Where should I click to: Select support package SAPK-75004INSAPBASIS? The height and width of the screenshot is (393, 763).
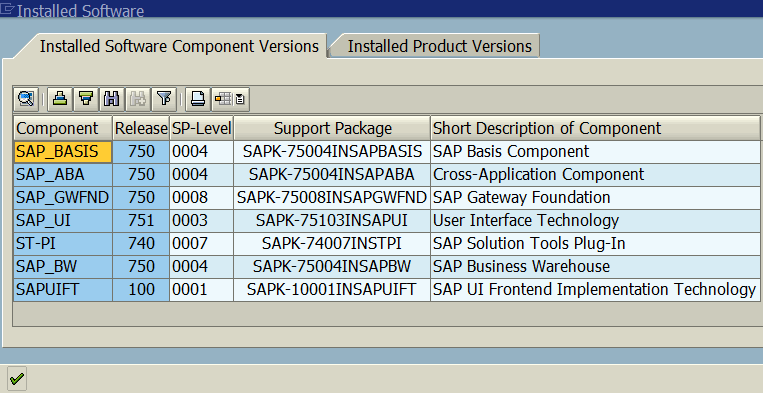(332, 151)
